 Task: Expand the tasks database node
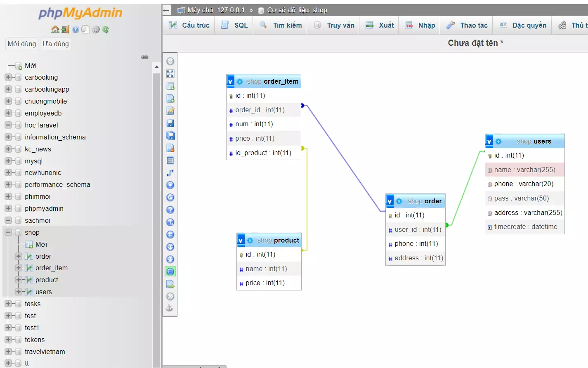pyautogui.click(x=8, y=304)
